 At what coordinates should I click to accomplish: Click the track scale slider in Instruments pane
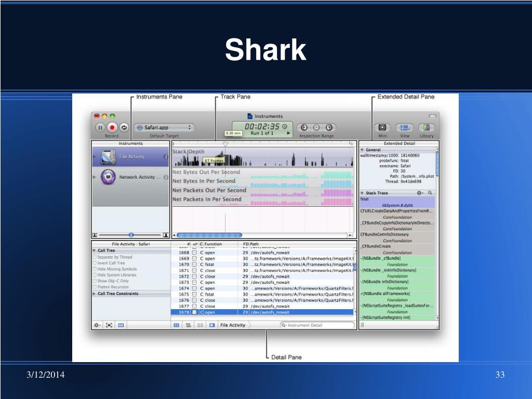pos(130,235)
